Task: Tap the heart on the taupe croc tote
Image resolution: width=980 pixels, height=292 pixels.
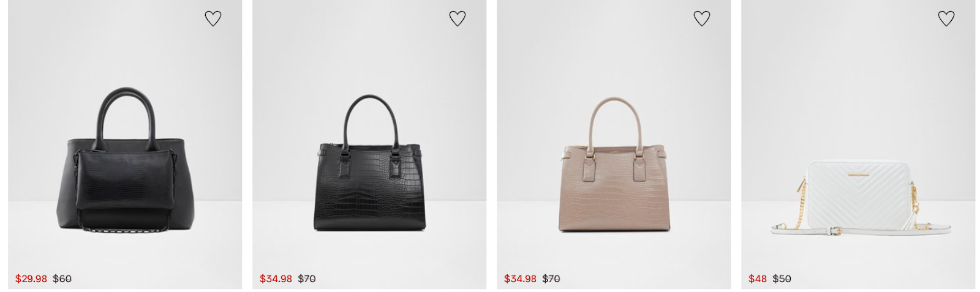Action: coord(701,18)
